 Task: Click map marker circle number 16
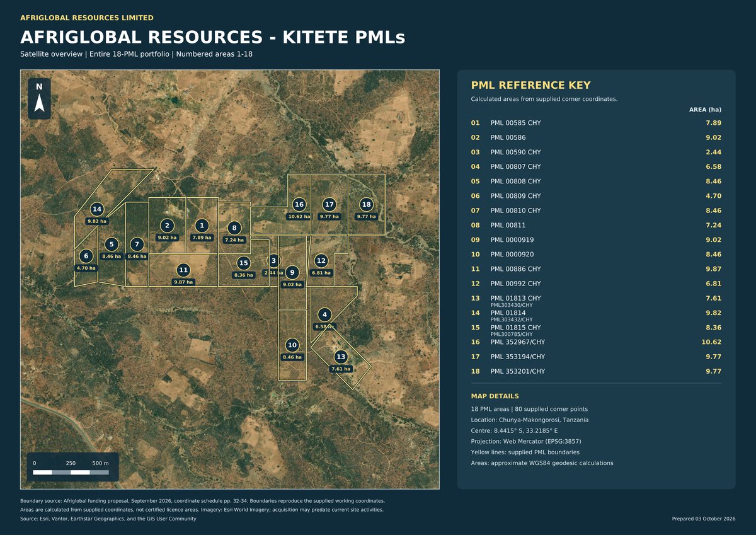tap(299, 205)
